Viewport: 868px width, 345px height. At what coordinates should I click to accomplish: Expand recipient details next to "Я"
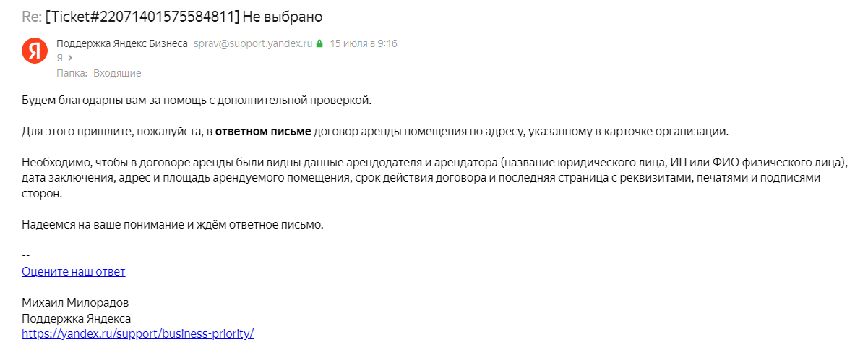(x=70, y=58)
